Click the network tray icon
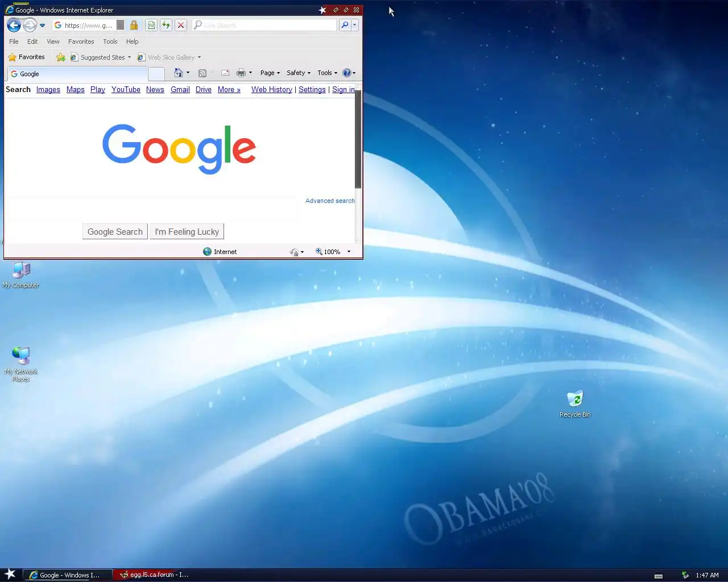 685,575
